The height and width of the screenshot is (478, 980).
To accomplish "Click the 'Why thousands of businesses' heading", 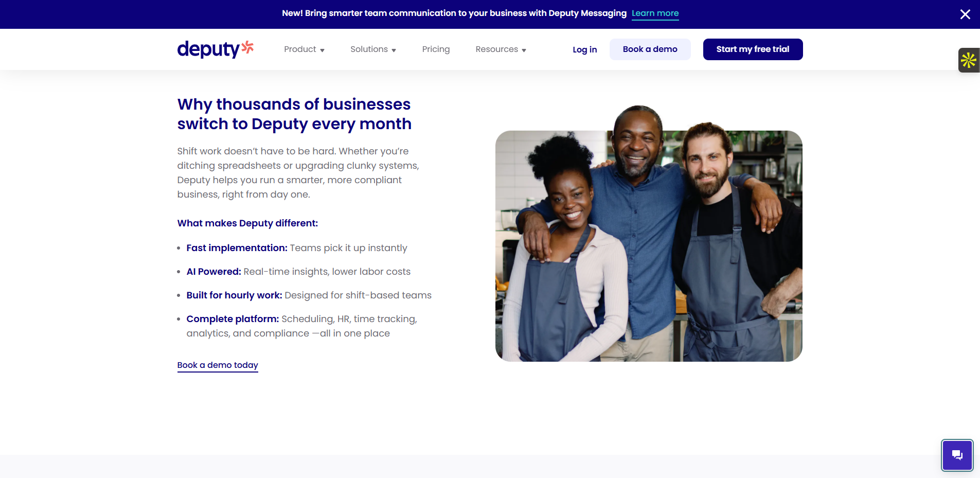I will (294, 114).
